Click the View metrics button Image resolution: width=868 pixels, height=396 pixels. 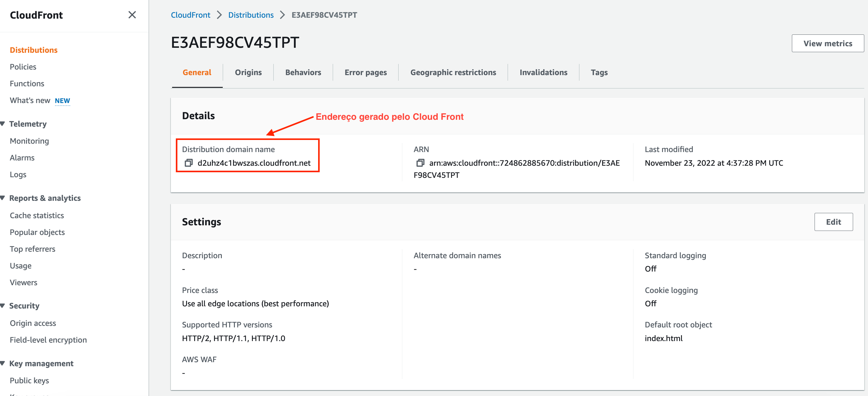click(x=827, y=43)
